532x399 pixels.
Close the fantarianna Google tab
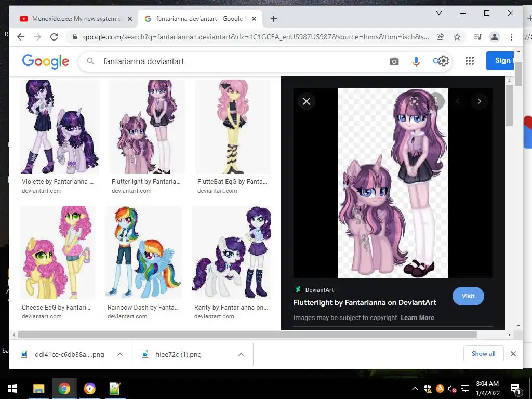tap(254, 19)
